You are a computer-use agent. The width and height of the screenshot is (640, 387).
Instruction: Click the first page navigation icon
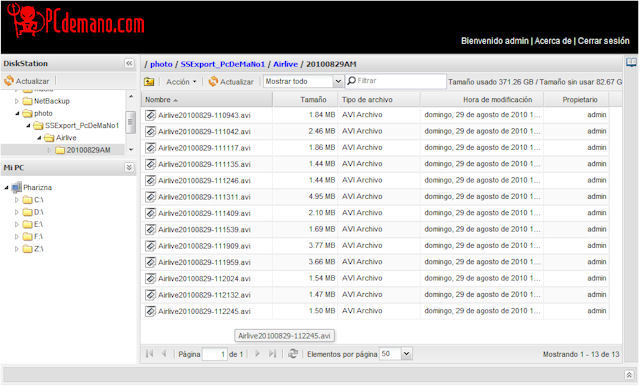coord(149,354)
